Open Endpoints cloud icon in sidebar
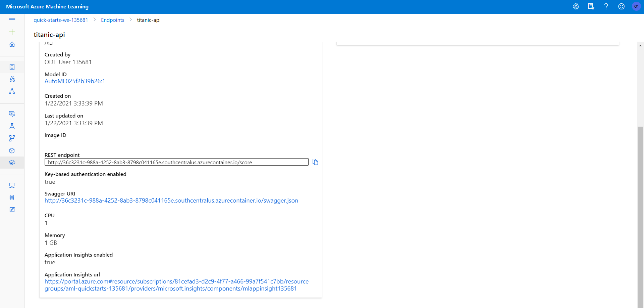The image size is (644, 308). pyautogui.click(x=12, y=163)
